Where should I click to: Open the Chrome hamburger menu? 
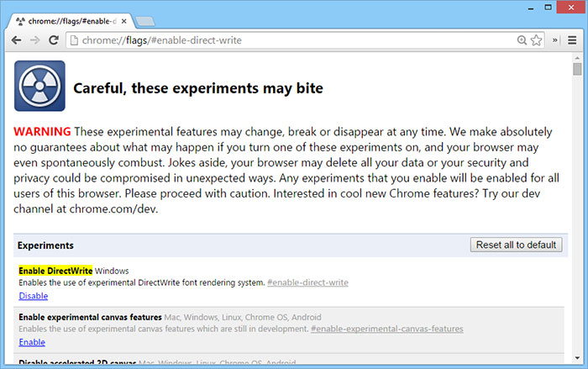pos(573,40)
